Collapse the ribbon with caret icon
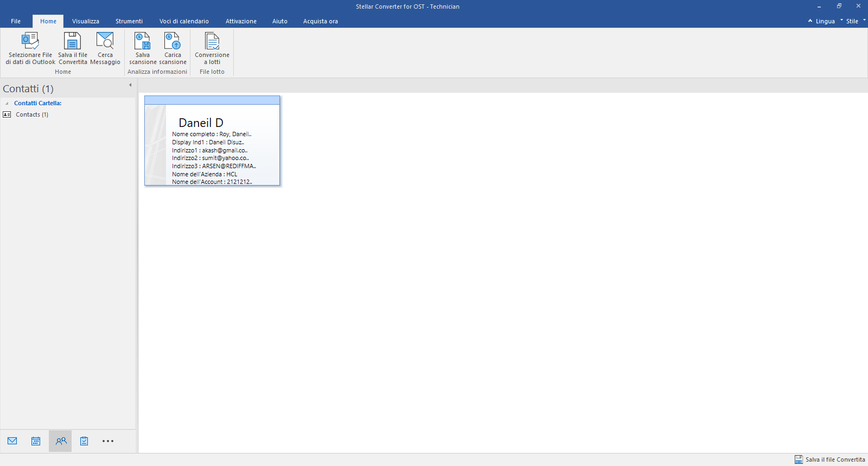 [810, 21]
